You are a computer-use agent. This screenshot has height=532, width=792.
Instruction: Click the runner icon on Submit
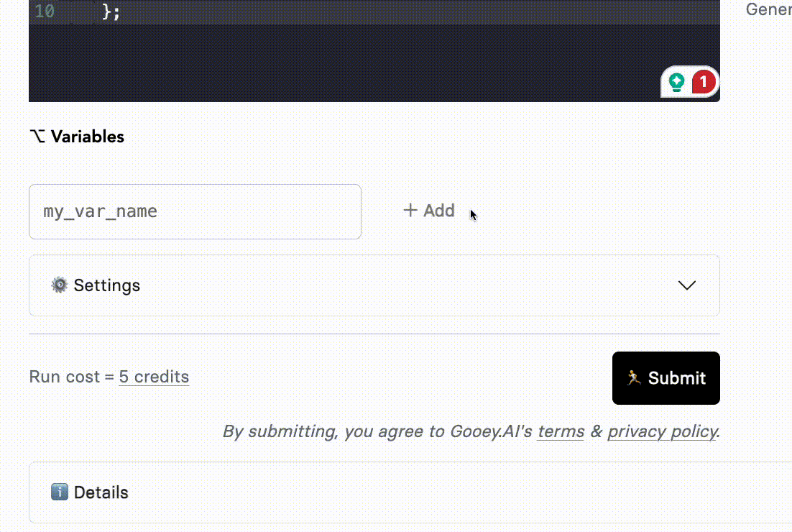(633, 378)
